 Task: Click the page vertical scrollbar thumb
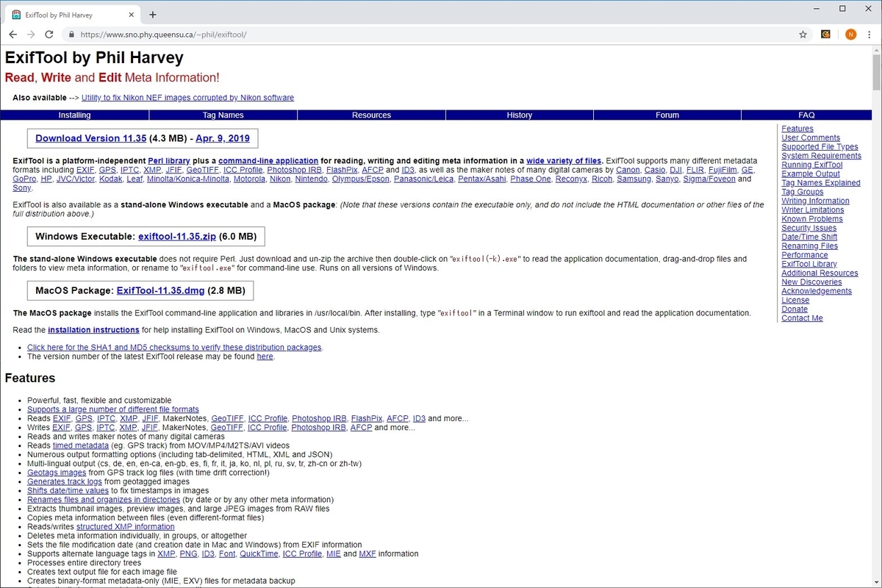click(x=876, y=72)
